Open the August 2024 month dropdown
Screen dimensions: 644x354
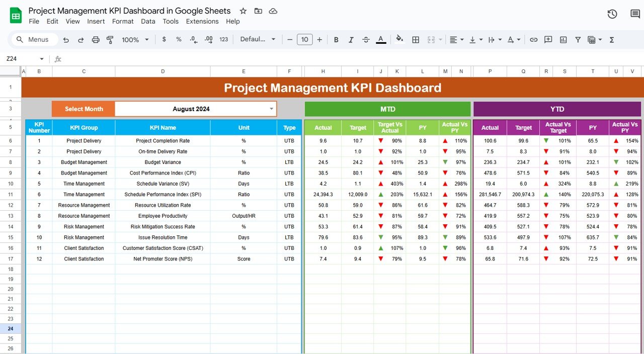click(272, 109)
